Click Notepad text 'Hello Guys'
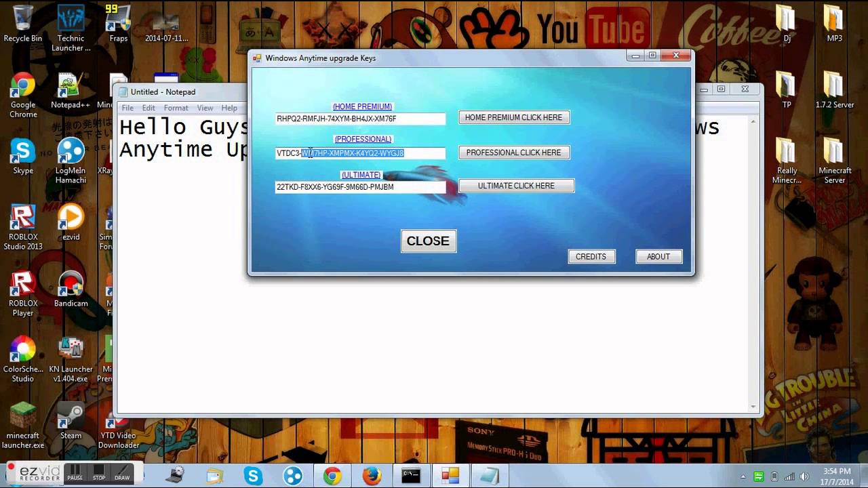 184,127
